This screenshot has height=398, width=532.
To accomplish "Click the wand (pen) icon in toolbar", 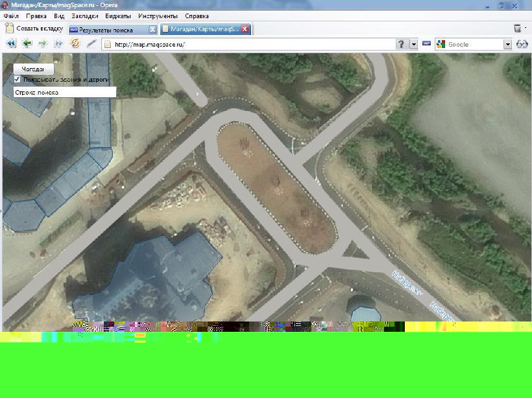I will pyautogui.click(x=91, y=44).
